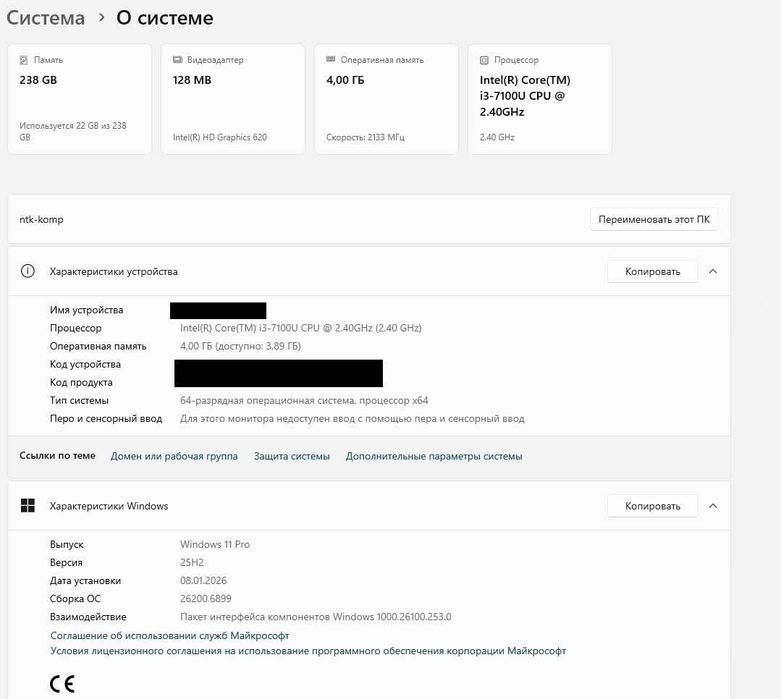This screenshot has width=781, height=699.
Task: Click the Скорость: 2133 МГц text
Action: pyautogui.click(x=366, y=137)
